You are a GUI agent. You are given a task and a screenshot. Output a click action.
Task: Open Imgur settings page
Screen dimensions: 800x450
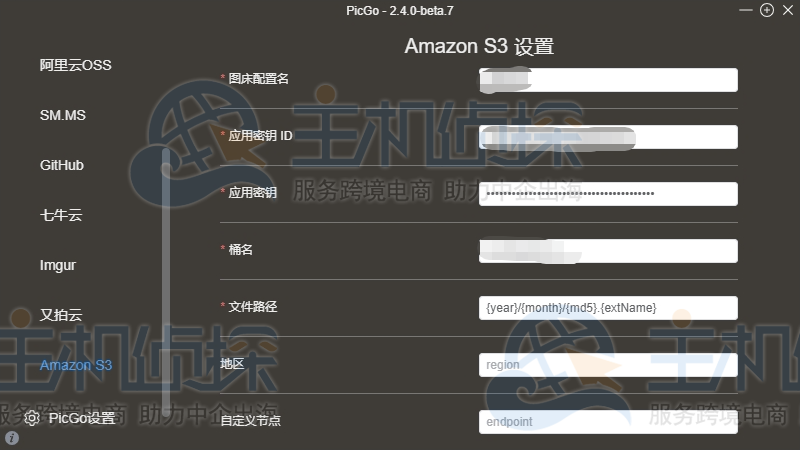(58, 265)
